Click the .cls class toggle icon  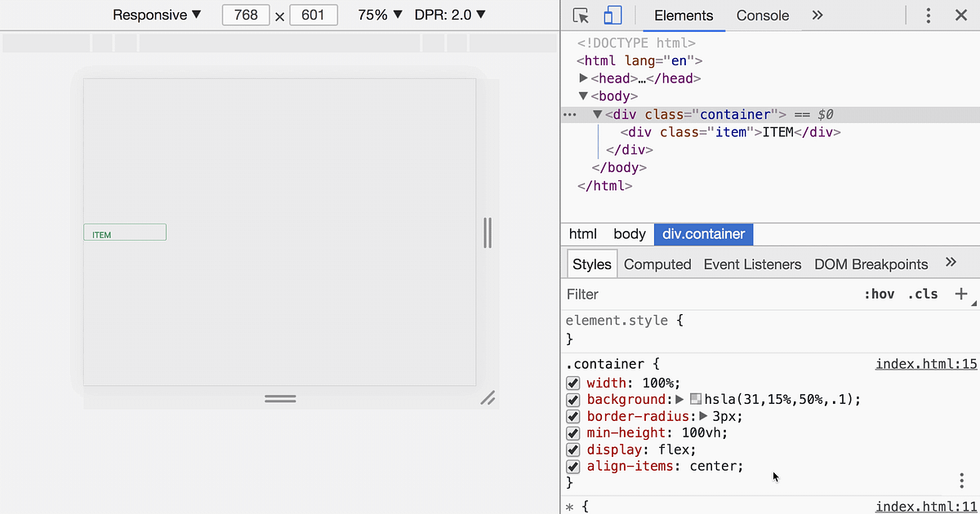click(922, 294)
